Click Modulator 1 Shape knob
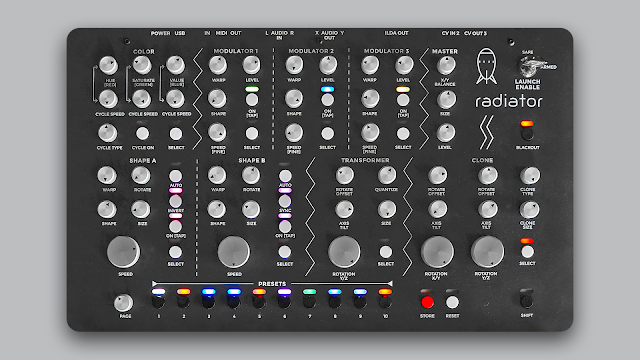640x360 pixels. [218, 99]
